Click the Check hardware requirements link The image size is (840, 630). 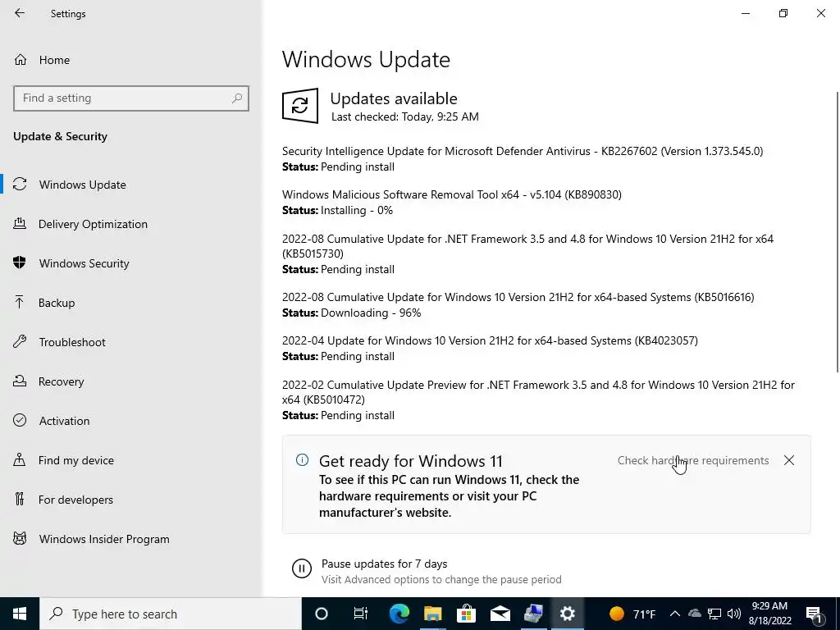692,460
